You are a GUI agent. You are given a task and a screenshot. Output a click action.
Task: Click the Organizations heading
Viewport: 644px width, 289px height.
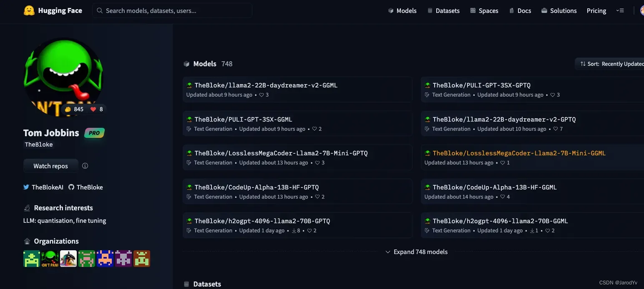tap(56, 241)
